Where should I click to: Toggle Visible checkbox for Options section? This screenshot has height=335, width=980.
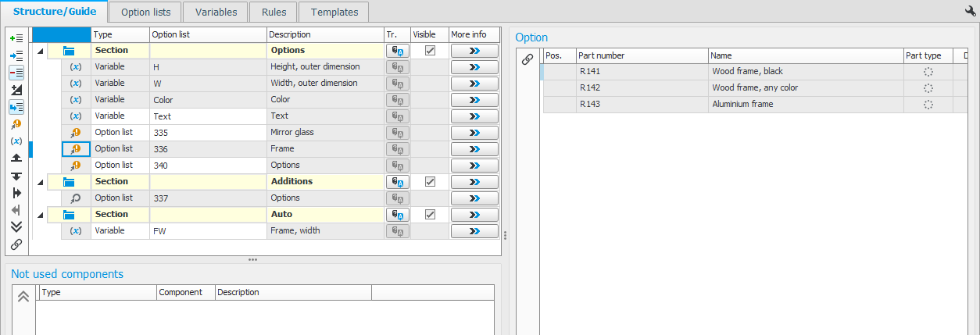click(x=429, y=51)
